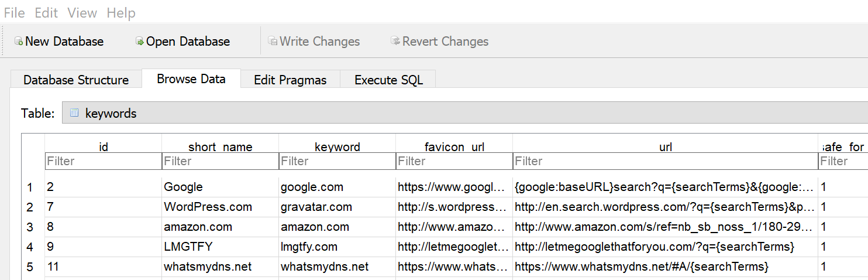
Task: Open the Edit menu
Action: tap(46, 13)
